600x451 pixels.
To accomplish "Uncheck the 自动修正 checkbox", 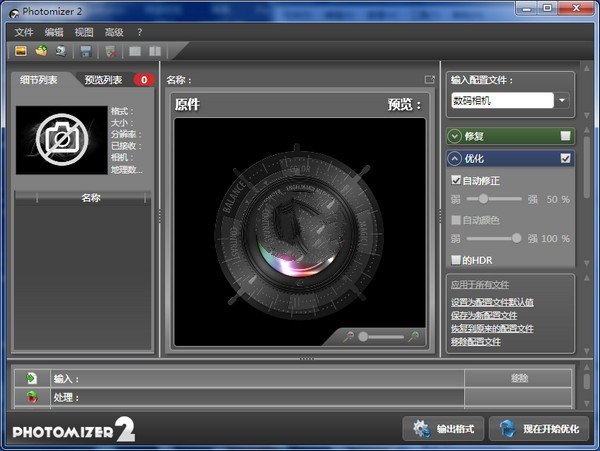I will click(x=456, y=180).
